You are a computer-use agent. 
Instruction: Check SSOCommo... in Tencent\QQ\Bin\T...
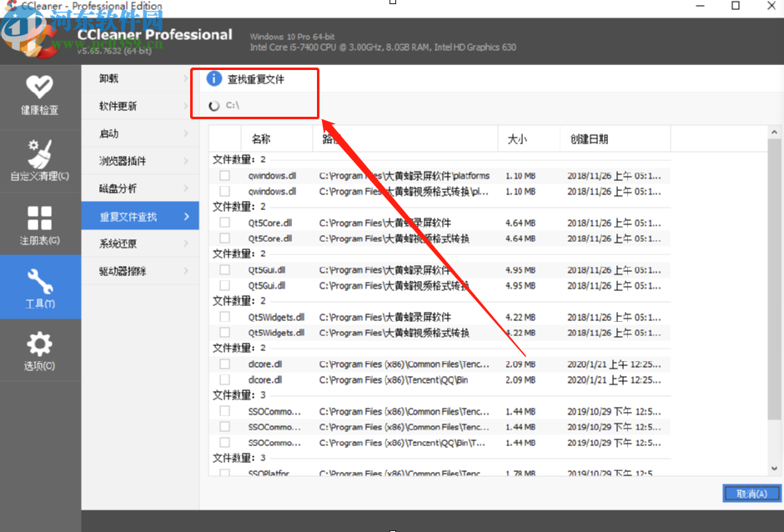pos(225,443)
